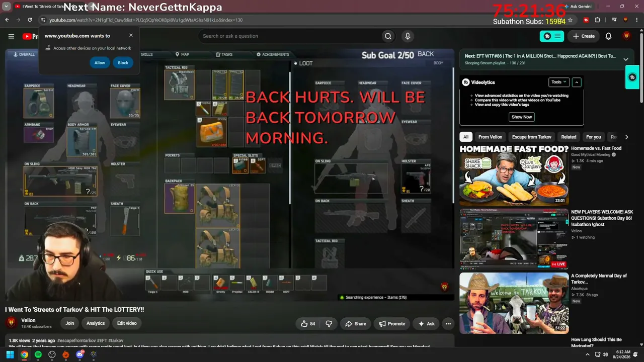Go back one page in Chrome
The width and height of the screenshot is (644, 362).
click(7, 20)
